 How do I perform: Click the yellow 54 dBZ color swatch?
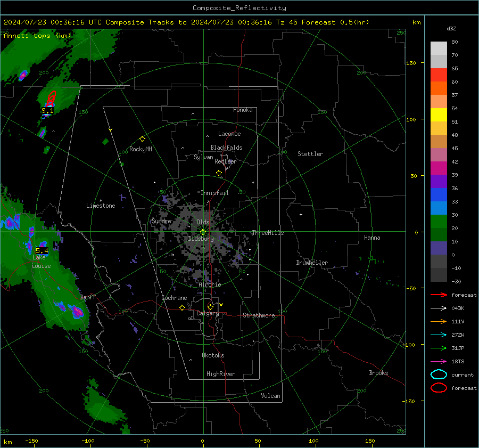(439, 115)
